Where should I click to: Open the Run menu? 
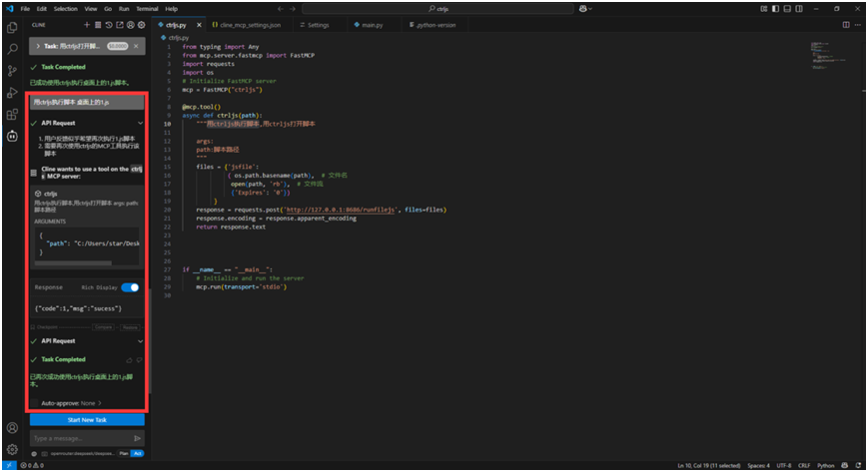coord(124,9)
